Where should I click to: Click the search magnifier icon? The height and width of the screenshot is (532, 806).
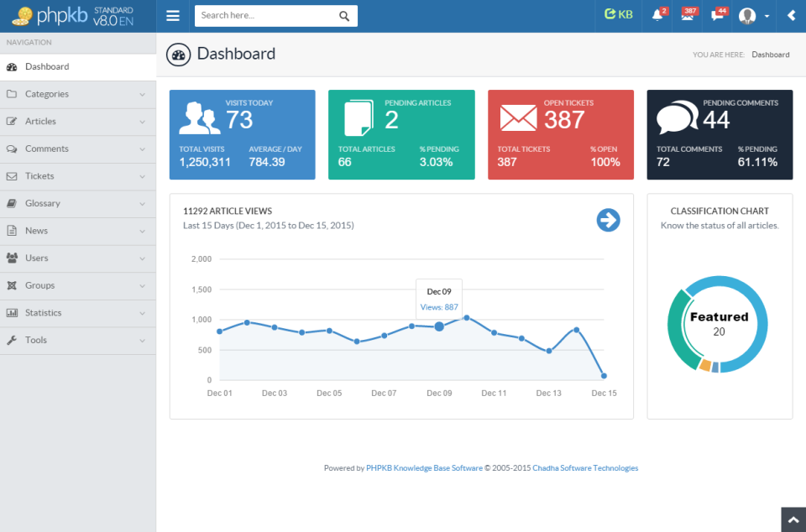(345, 15)
